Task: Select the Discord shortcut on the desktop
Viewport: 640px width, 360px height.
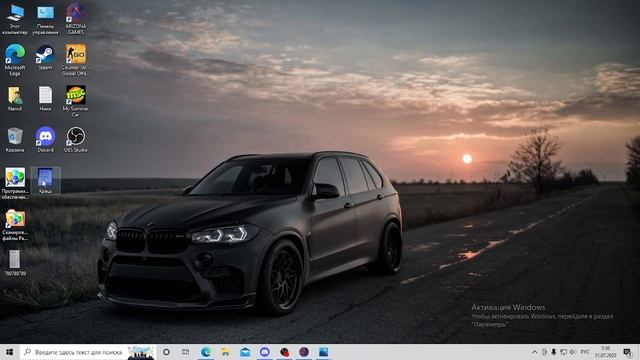Action: 45,140
